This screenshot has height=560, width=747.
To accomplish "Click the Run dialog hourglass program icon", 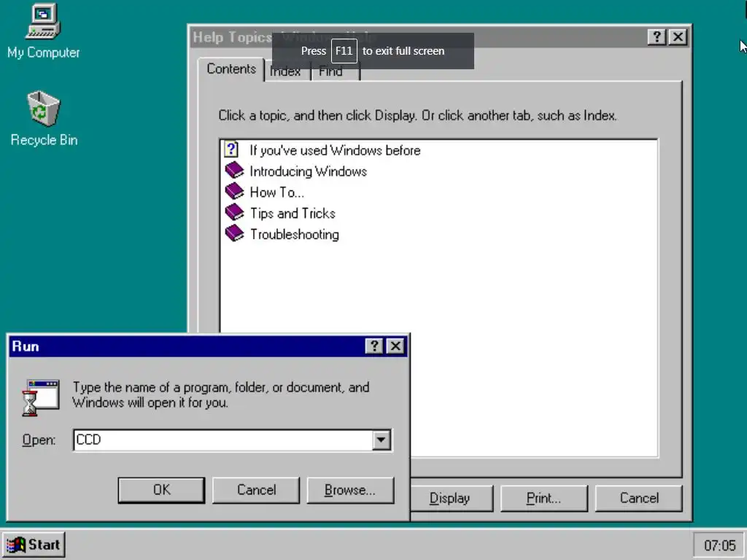I will tap(41, 397).
